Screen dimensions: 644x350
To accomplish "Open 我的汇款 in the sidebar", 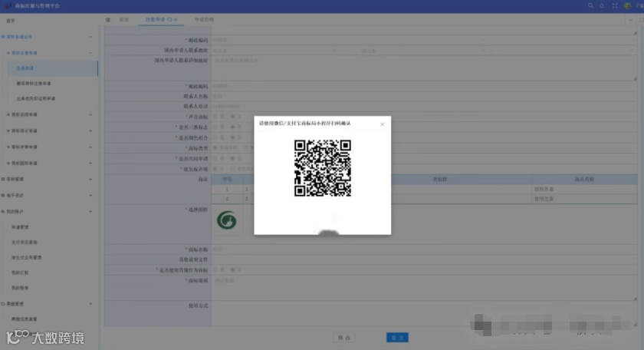I will [20, 272].
